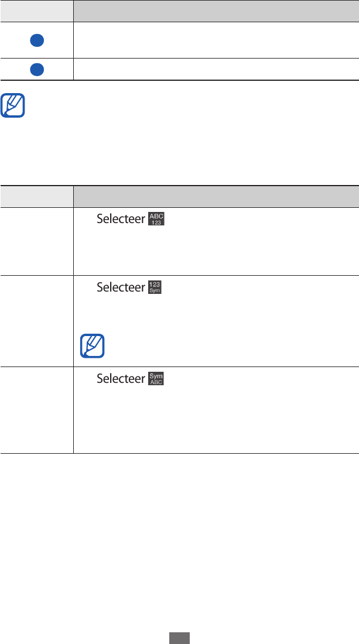Click the lower blue circle marker
The width and height of the screenshot is (359, 644).
point(37,70)
